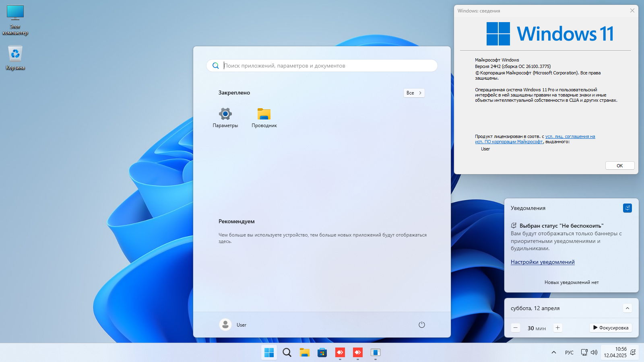
Task: Increase focus time with plus button
Action: coord(557,328)
